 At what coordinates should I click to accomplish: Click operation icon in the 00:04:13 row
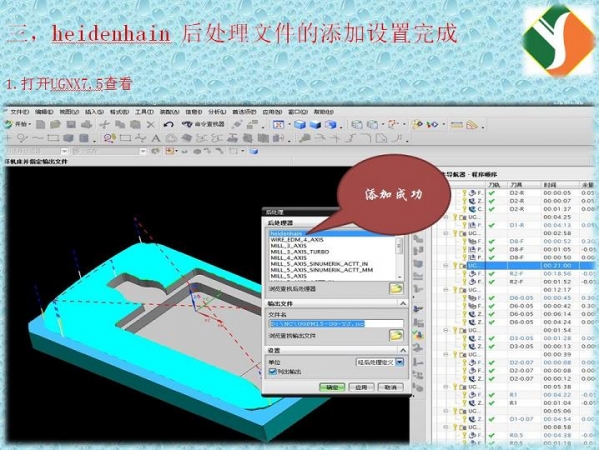tap(473, 225)
